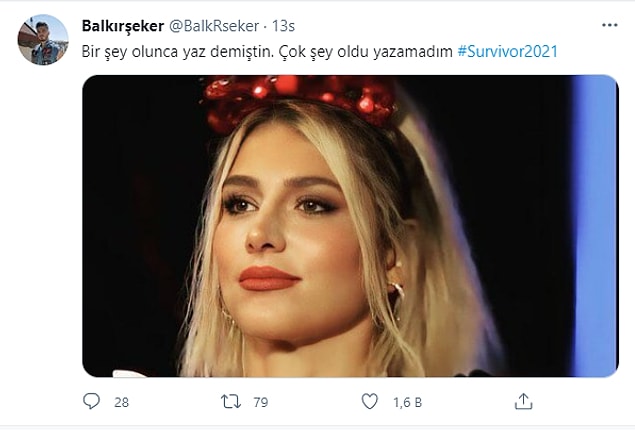View the 1,6 B likes count
The height and width of the screenshot is (430, 635).
407,402
